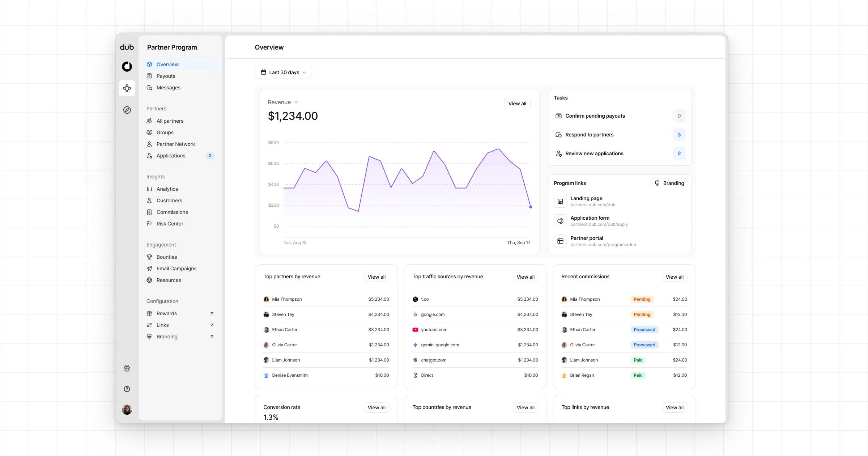
Task: Open the workspace switcher circle icon
Action: [127, 66]
